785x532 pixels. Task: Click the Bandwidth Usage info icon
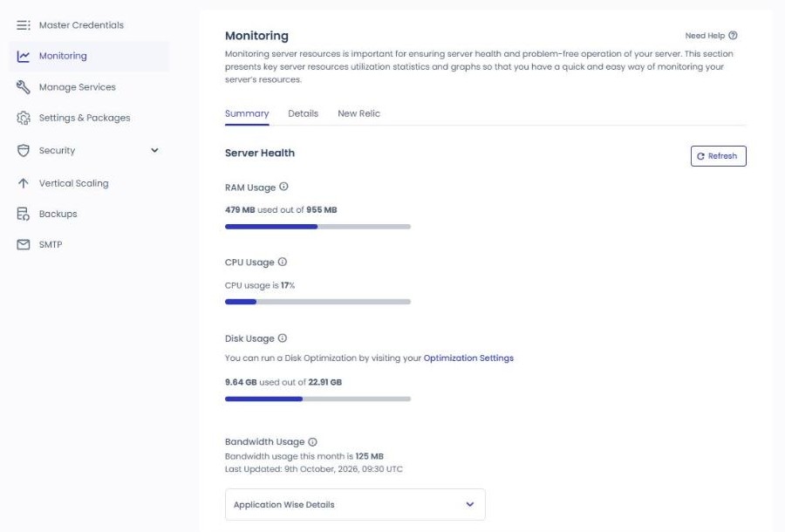click(x=312, y=442)
